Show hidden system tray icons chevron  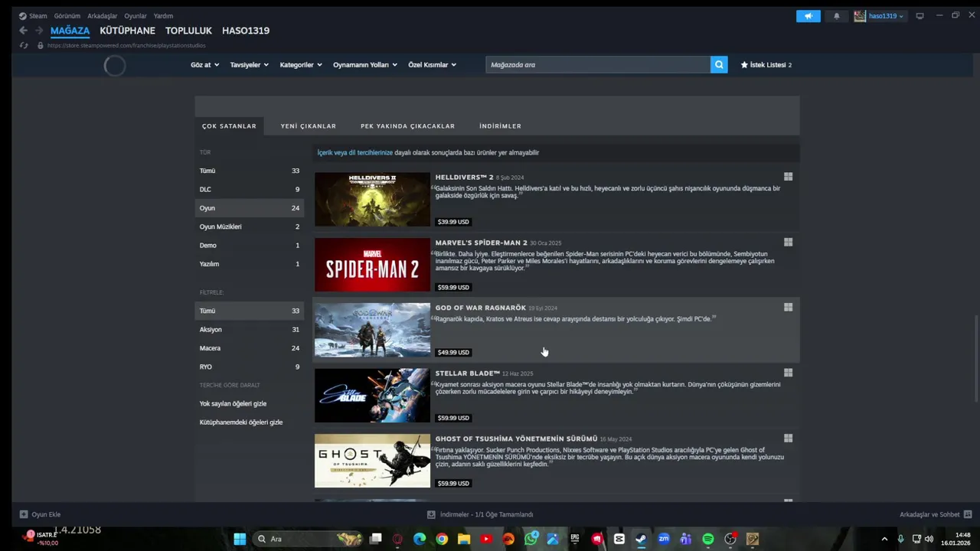(884, 539)
